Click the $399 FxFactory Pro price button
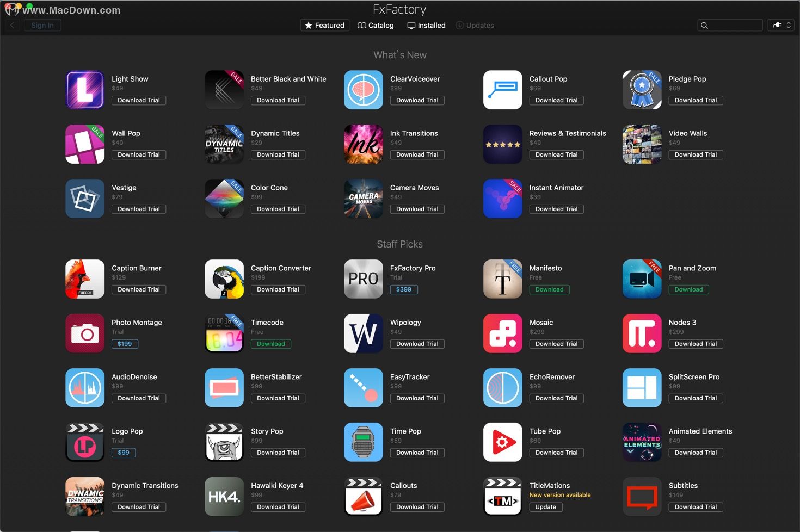 tap(404, 290)
